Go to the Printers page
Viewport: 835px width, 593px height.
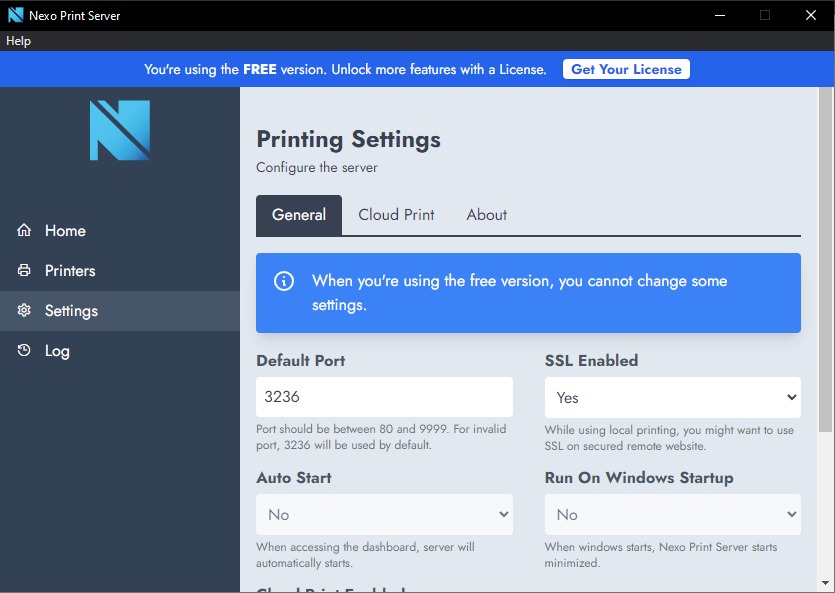pos(120,270)
